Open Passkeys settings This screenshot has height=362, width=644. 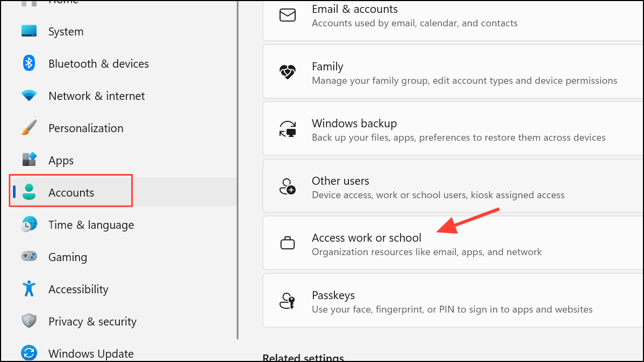coord(453,300)
